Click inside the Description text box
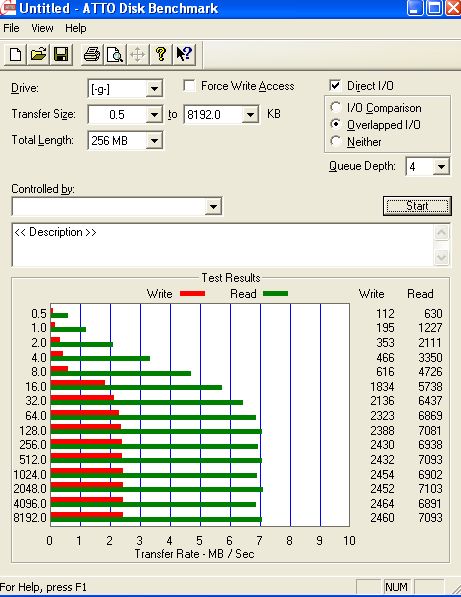The width and height of the screenshot is (461, 597). 223,245
